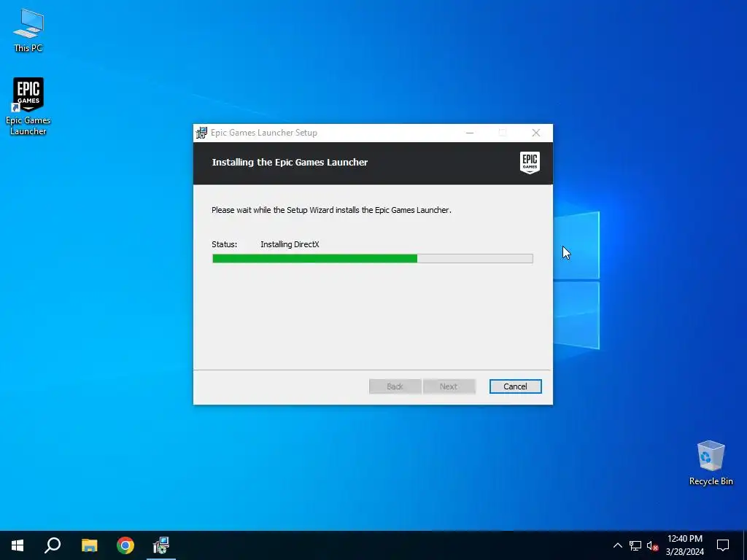Click the Epic Games logo in setup header
The image size is (747, 560).
click(x=530, y=163)
